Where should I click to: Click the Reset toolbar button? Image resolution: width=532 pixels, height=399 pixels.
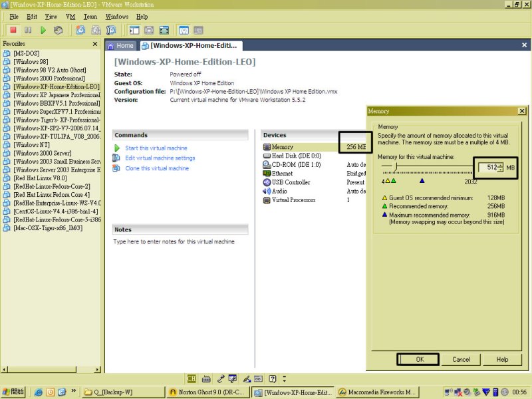click(58, 30)
